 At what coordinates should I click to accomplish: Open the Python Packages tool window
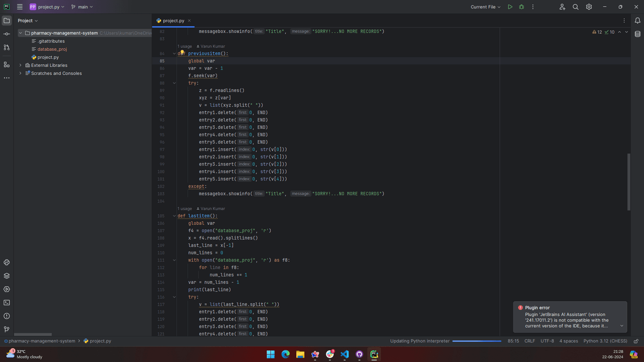pyautogui.click(x=7, y=276)
